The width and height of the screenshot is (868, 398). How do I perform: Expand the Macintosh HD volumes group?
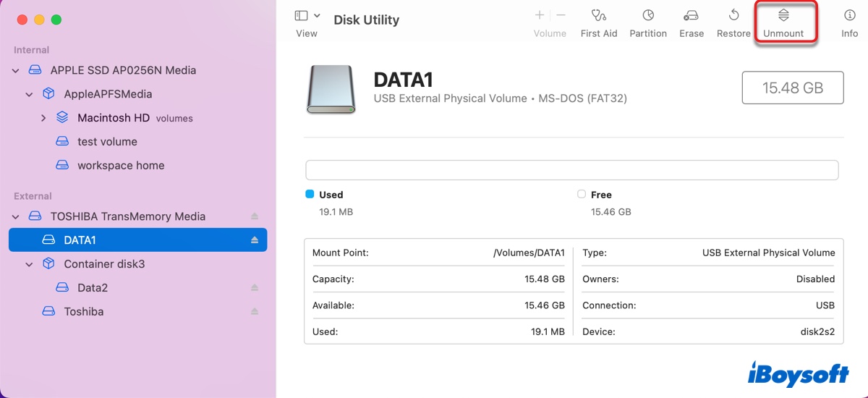[43, 118]
